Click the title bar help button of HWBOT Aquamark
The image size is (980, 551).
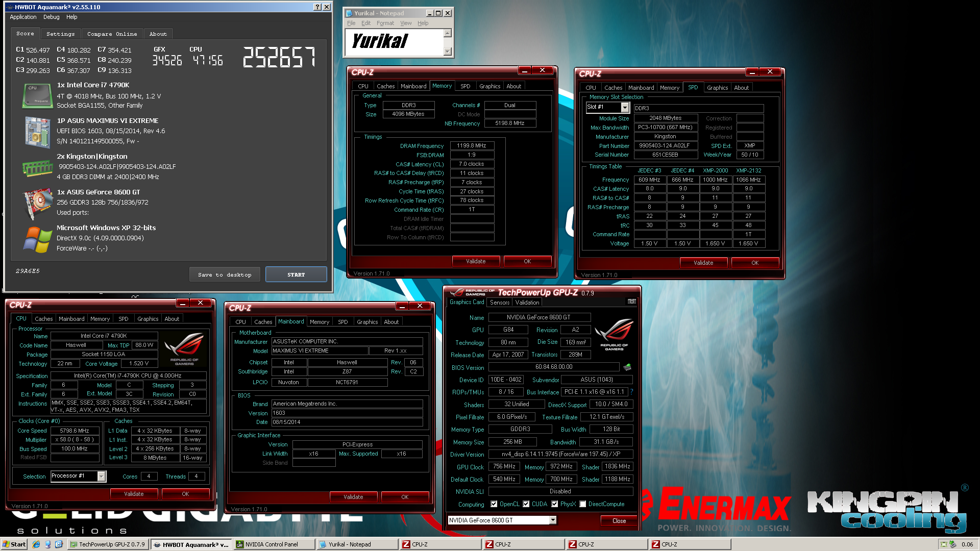(317, 7)
